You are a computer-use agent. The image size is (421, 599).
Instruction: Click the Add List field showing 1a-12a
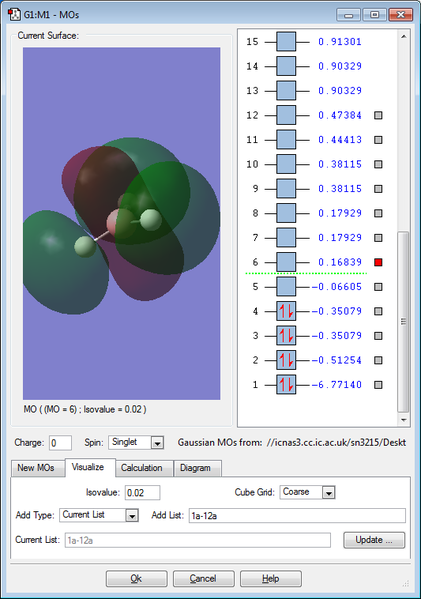click(x=297, y=516)
